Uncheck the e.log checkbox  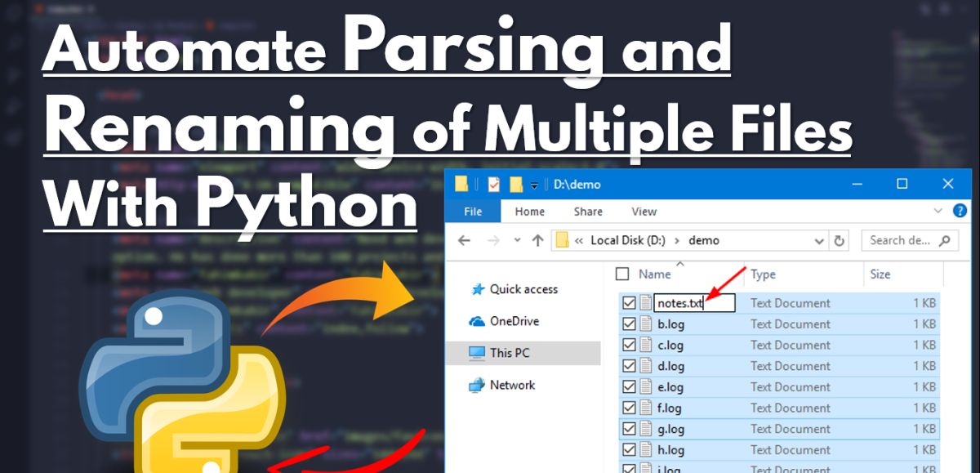pyautogui.click(x=629, y=387)
